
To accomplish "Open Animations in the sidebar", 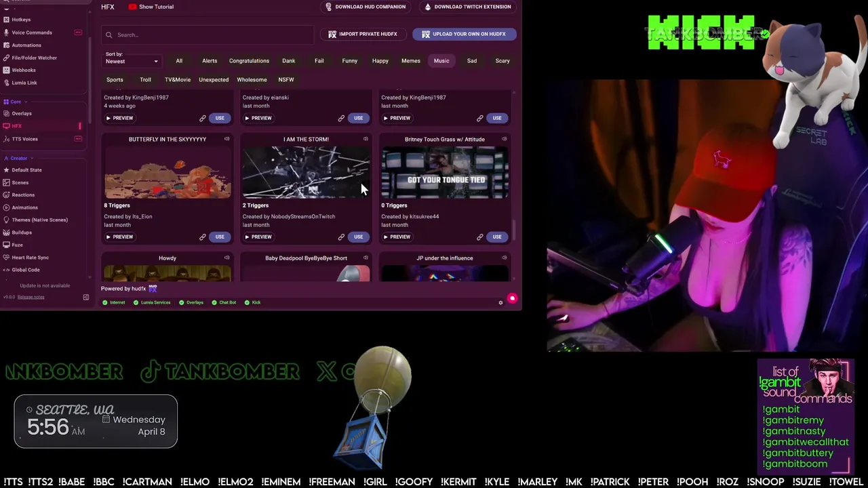I will (x=24, y=207).
